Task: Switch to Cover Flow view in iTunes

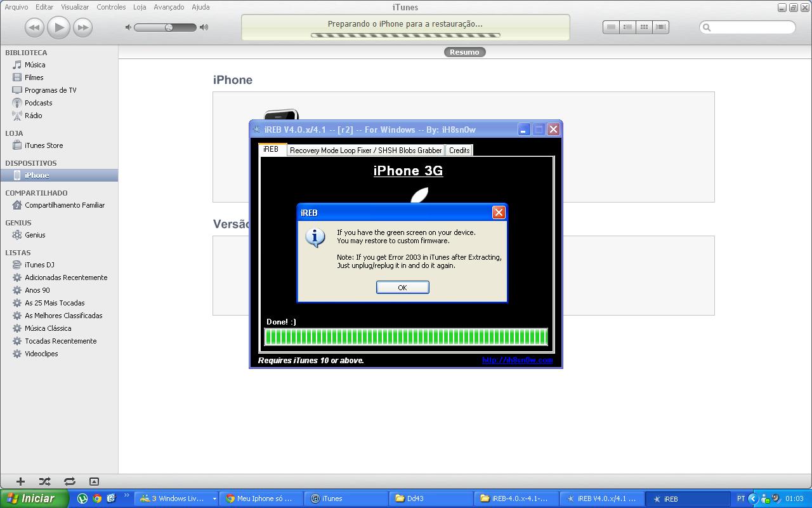Action: pyautogui.click(x=660, y=27)
